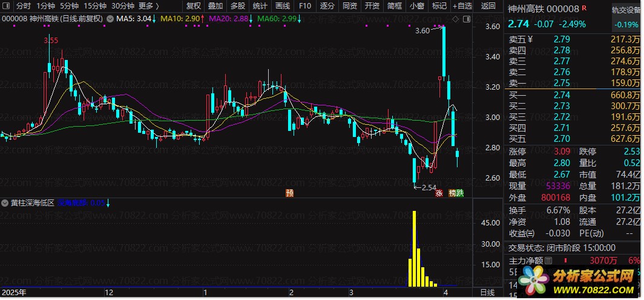Screen dimensions: 644x300
Task: Click the 涨停 value 3.09
Action: (x=562, y=152)
